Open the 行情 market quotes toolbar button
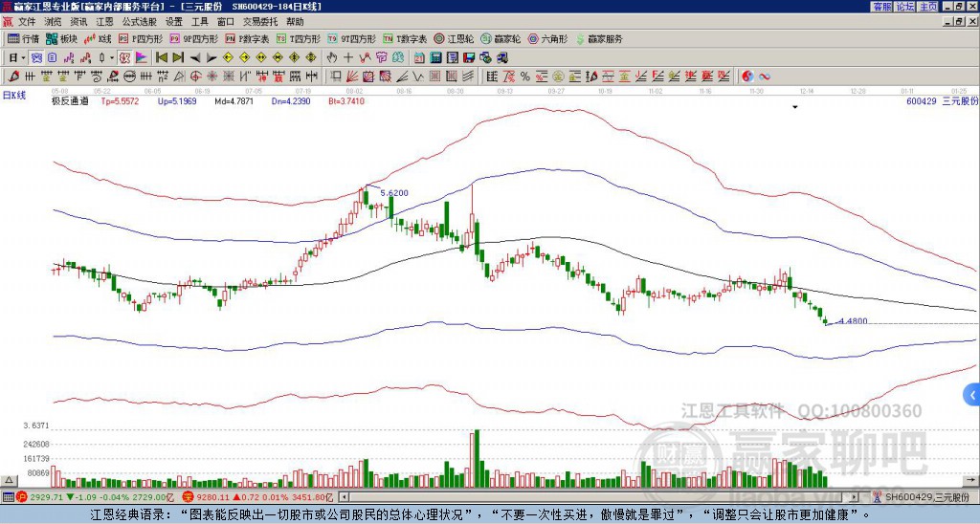980x524 pixels. (24, 39)
